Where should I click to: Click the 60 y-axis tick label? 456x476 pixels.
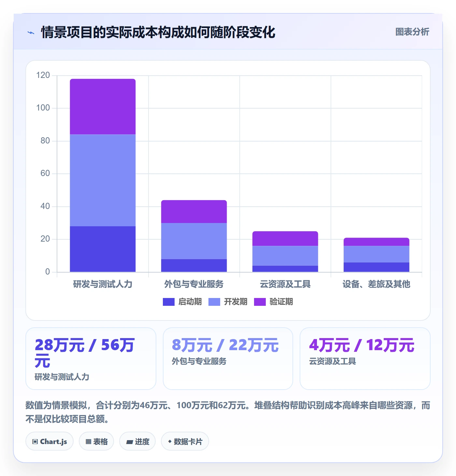45,173
